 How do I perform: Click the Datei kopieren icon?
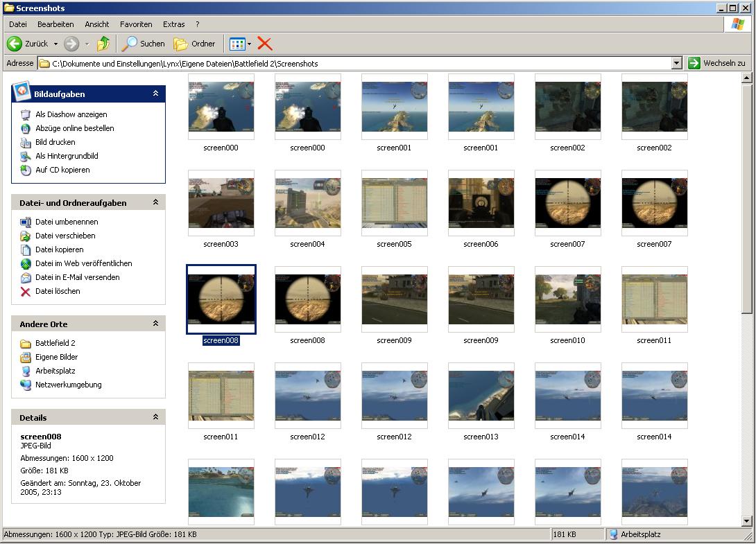[x=26, y=249]
